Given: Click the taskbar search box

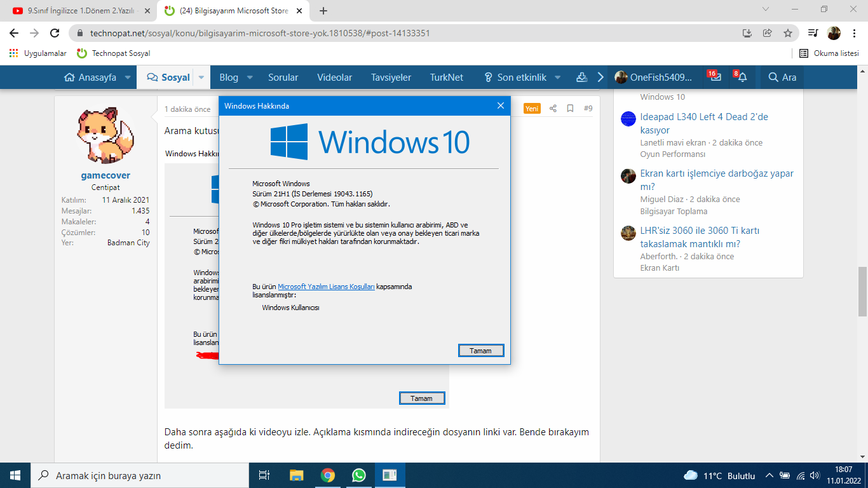Looking at the screenshot, I should coord(140,475).
